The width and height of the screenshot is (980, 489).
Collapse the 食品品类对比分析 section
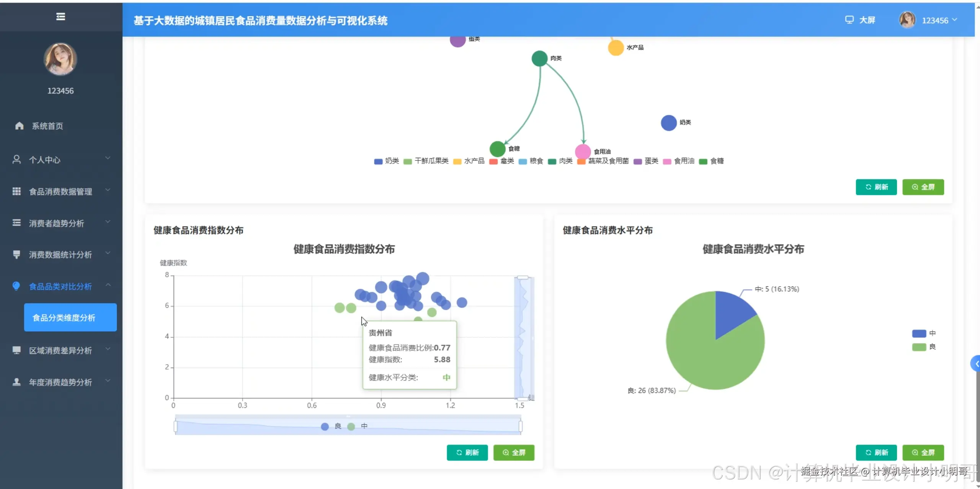pyautogui.click(x=60, y=286)
